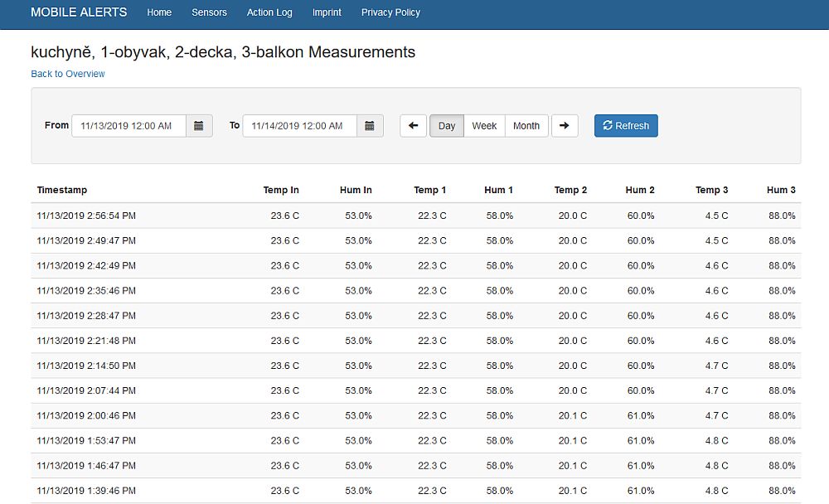Refresh the measurements data
Screen dimensions: 829x504
tap(626, 126)
